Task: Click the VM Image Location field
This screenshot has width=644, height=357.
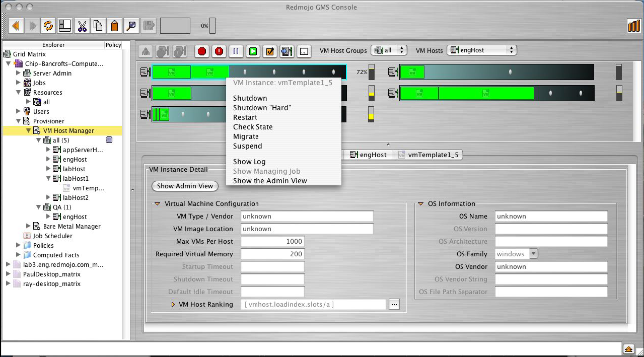Action: (x=307, y=229)
